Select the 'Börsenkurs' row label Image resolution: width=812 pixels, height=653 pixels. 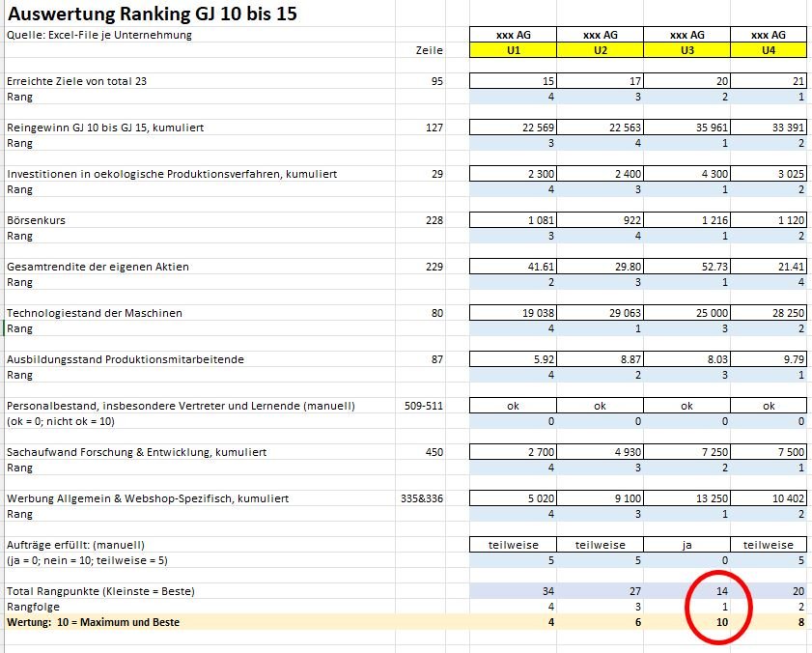click(36, 220)
